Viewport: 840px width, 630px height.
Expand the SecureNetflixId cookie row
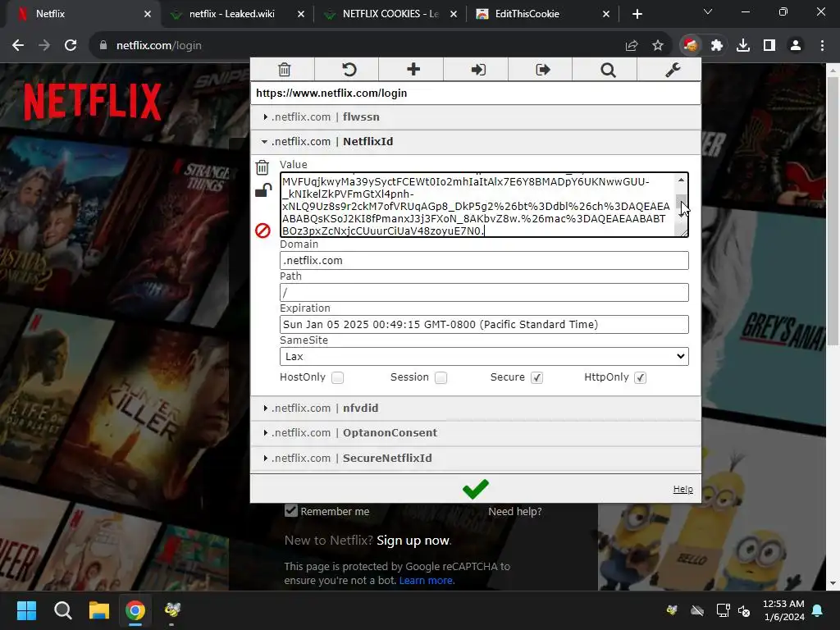475,458
